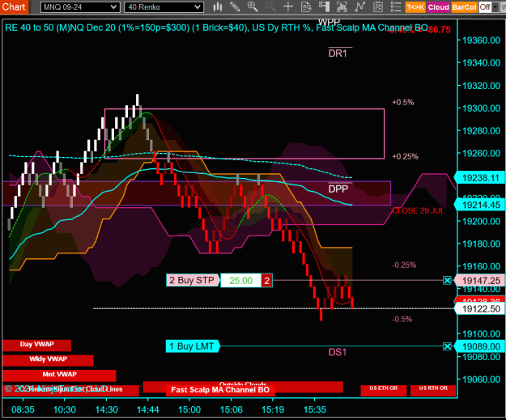Open the data box icon
This screenshot has width=506, height=420.
tap(306, 6)
